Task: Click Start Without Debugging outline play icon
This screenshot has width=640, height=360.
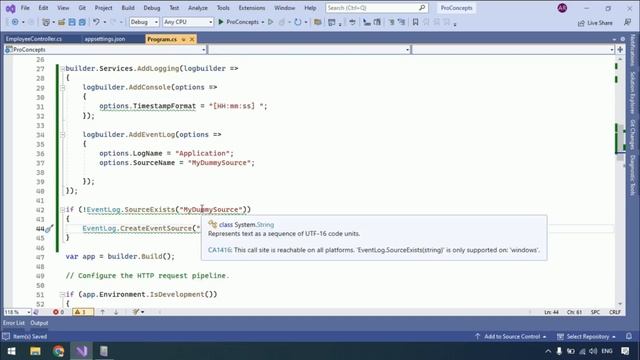Action: pos(271,22)
